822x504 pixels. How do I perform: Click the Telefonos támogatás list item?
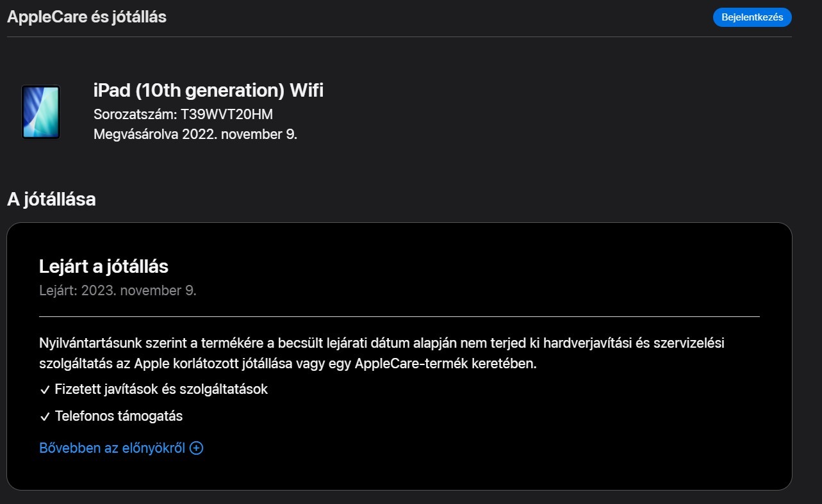point(119,416)
